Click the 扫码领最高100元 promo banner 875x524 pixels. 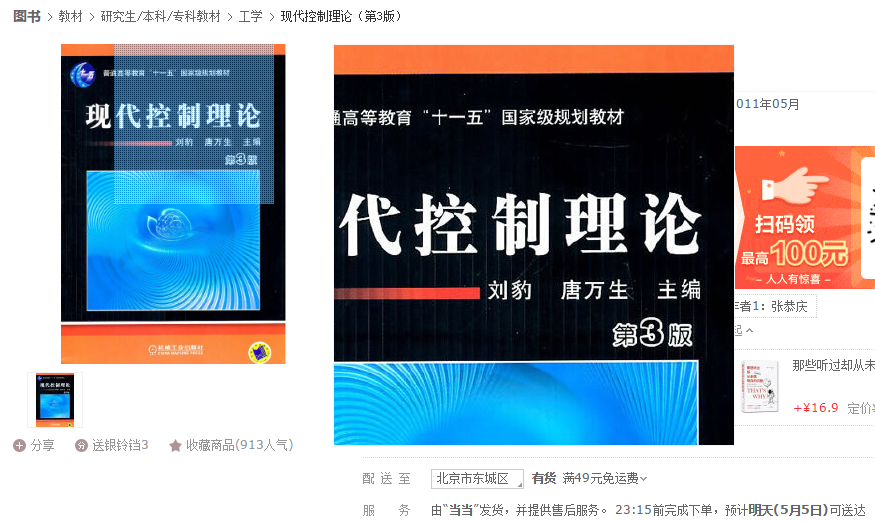coord(805,217)
